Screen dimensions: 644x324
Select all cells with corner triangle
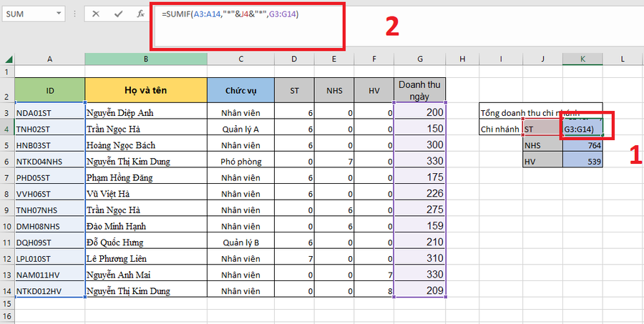[x=8, y=59]
